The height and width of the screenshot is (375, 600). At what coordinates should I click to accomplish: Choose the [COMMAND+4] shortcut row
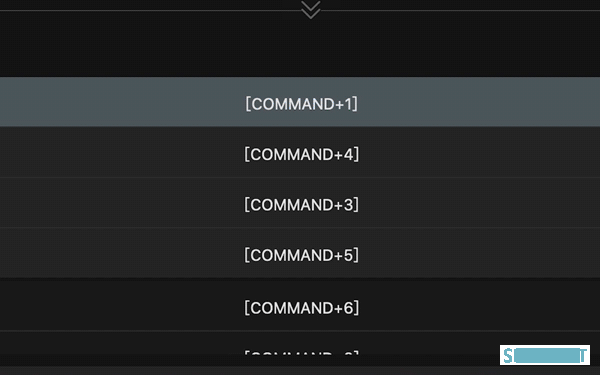(300, 152)
